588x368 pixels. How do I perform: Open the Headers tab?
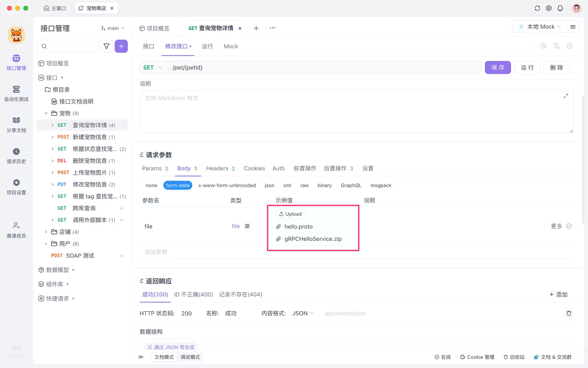tap(220, 168)
